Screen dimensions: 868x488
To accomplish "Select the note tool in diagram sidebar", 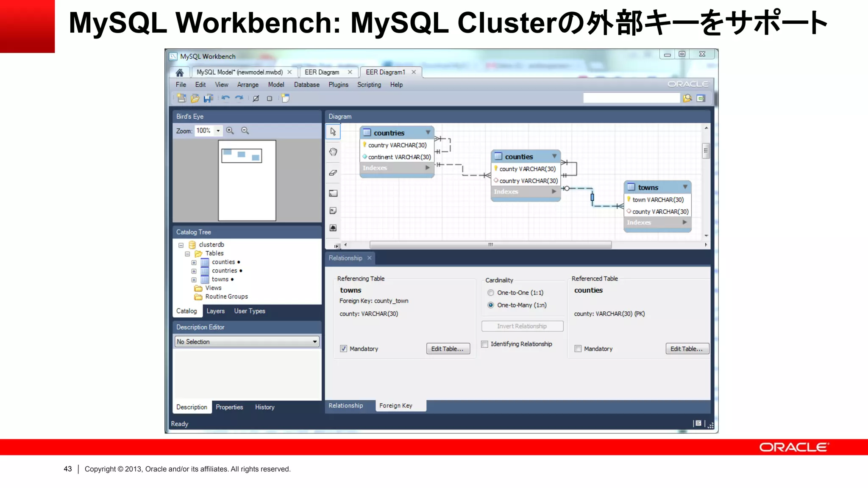I will [x=333, y=211].
